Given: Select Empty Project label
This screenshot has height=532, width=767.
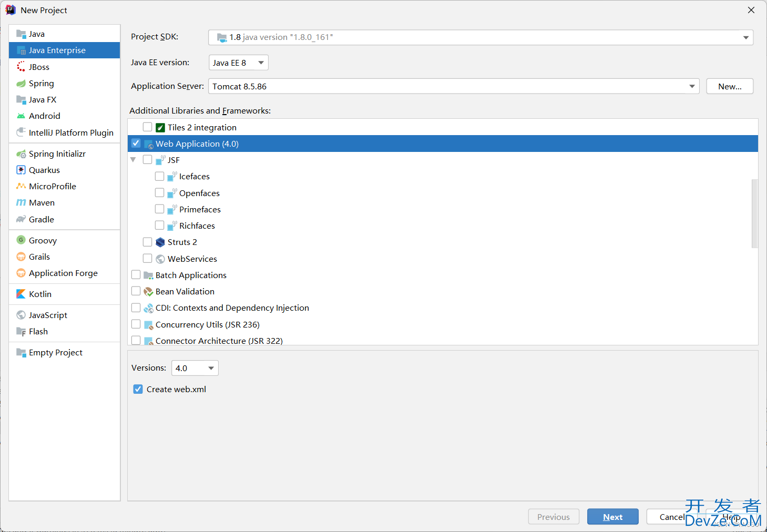Looking at the screenshot, I should coord(56,353).
